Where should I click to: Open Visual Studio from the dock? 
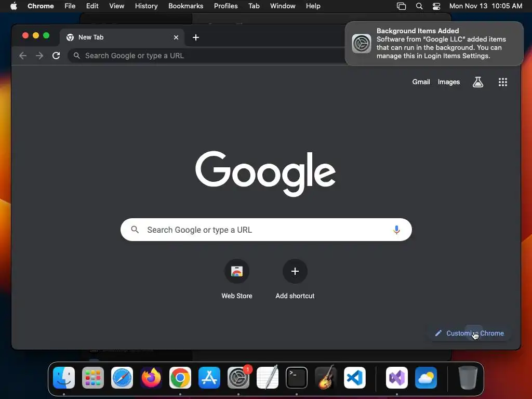pos(396,378)
